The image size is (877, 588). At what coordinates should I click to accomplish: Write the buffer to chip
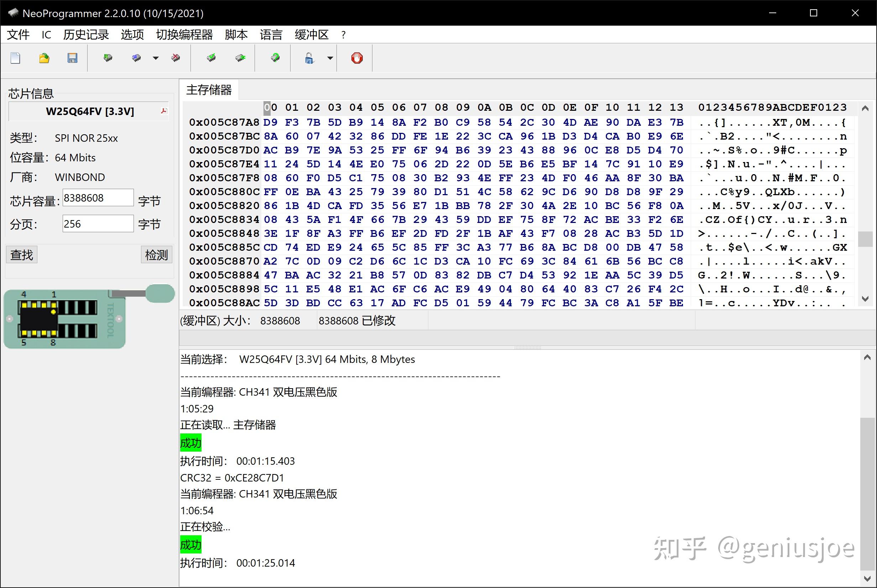click(136, 58)
